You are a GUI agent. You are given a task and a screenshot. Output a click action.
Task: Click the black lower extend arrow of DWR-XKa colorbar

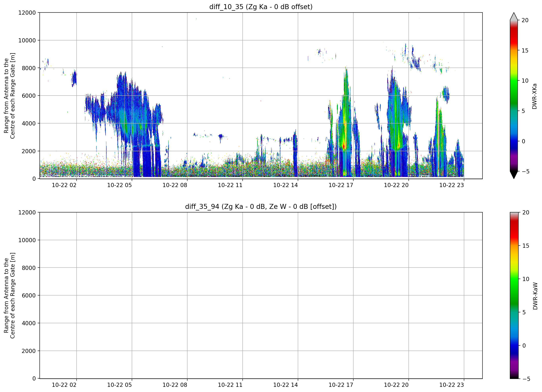pyautogui.click(x=514, y=175)
